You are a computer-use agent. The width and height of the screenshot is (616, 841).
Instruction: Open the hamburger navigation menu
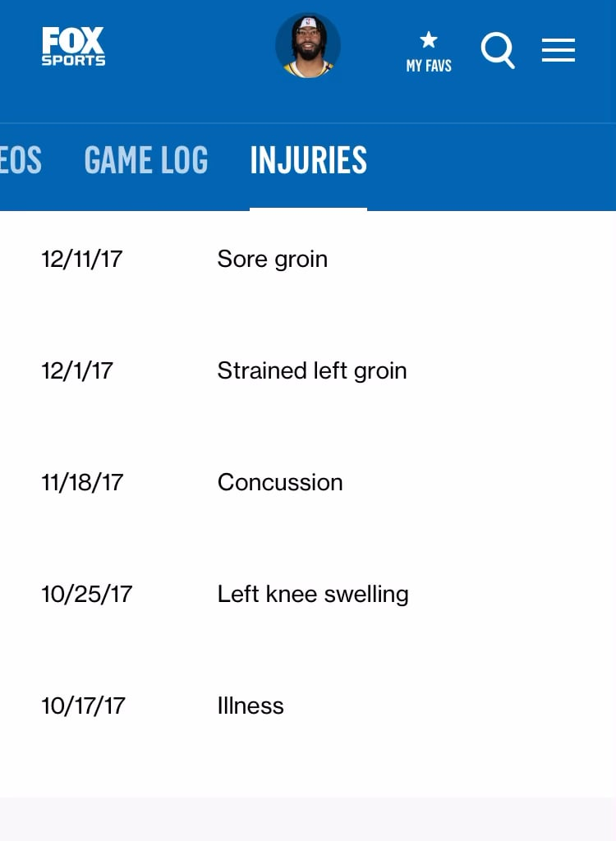(x=559, y=50)
